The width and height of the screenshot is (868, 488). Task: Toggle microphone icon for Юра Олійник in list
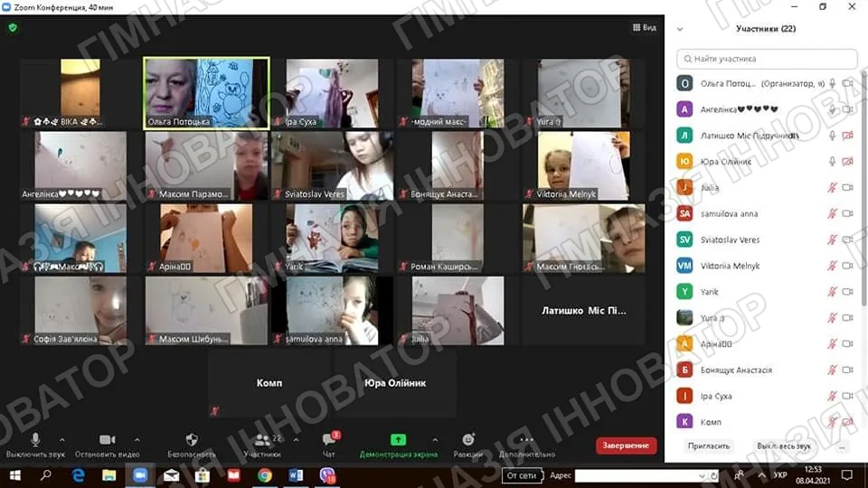click(x=832, y=162)
